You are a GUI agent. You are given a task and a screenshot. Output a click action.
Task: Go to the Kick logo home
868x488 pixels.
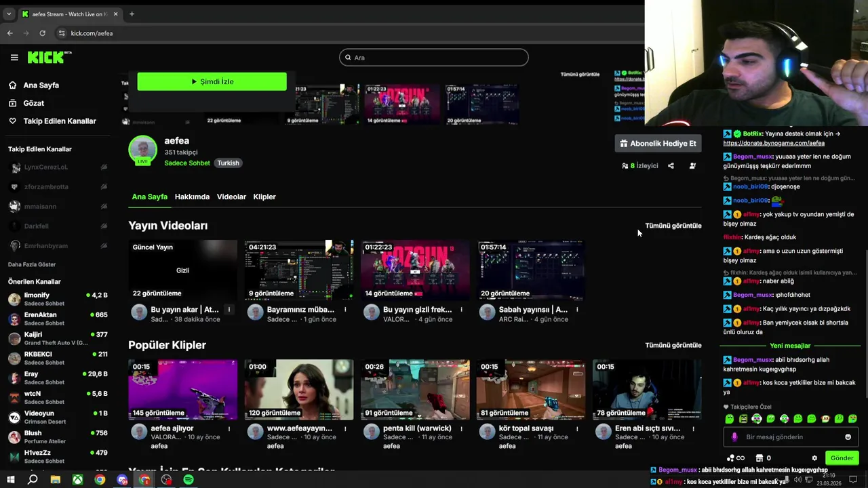pyautogui.click(x=50, y=57)
